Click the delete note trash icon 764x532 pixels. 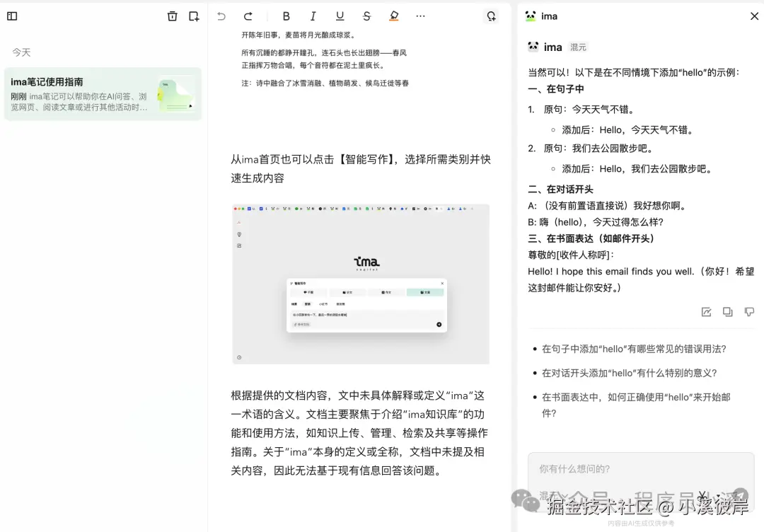(172, 16)
